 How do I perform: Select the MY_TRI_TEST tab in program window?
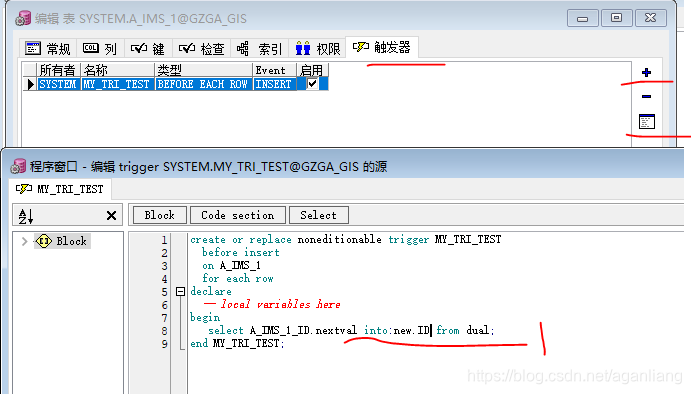click(x=60, y=189)
